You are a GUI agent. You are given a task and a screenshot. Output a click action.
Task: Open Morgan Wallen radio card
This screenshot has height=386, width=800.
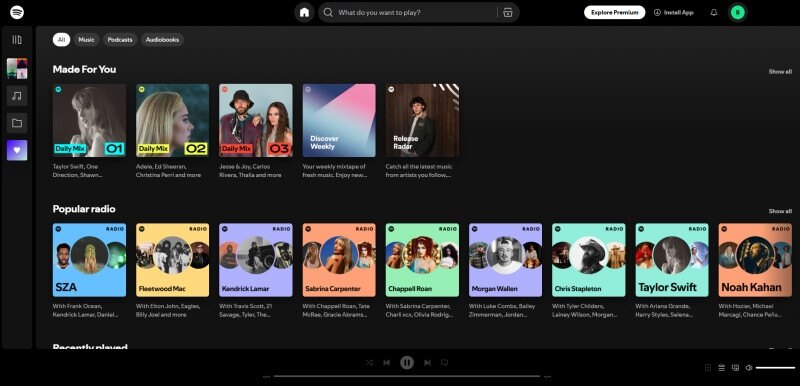click(505, 260)
